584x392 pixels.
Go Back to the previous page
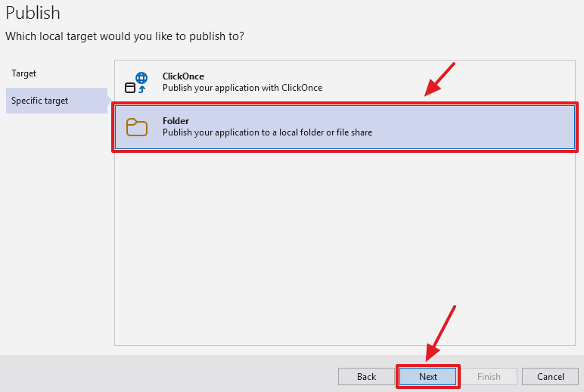click(x=367, y=376)
